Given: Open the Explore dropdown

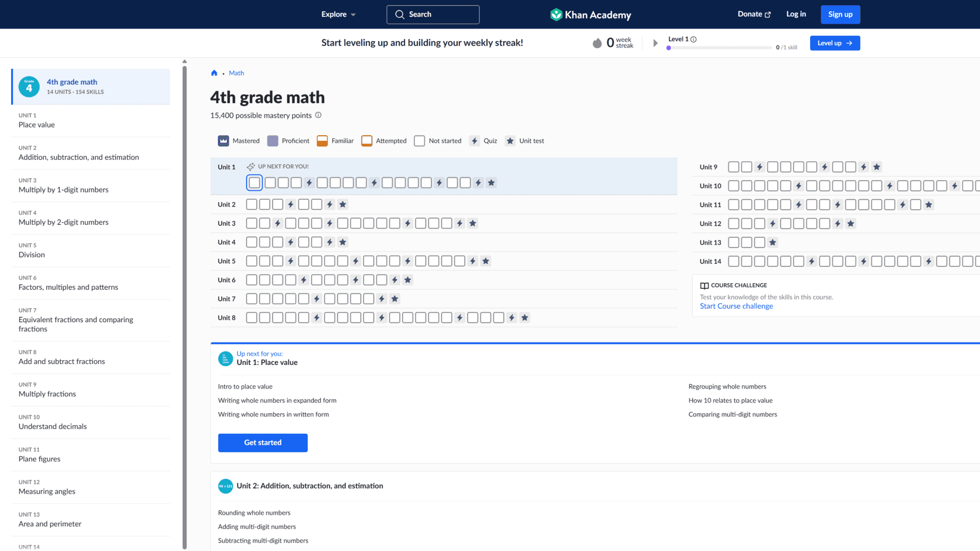Looking at the screenshot, I should click(338, 14).
